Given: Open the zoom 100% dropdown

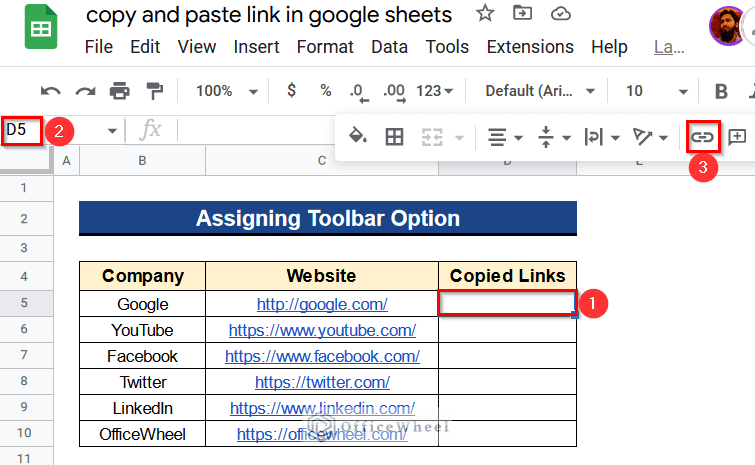Looking at the screenshot, I should [227, 91].
